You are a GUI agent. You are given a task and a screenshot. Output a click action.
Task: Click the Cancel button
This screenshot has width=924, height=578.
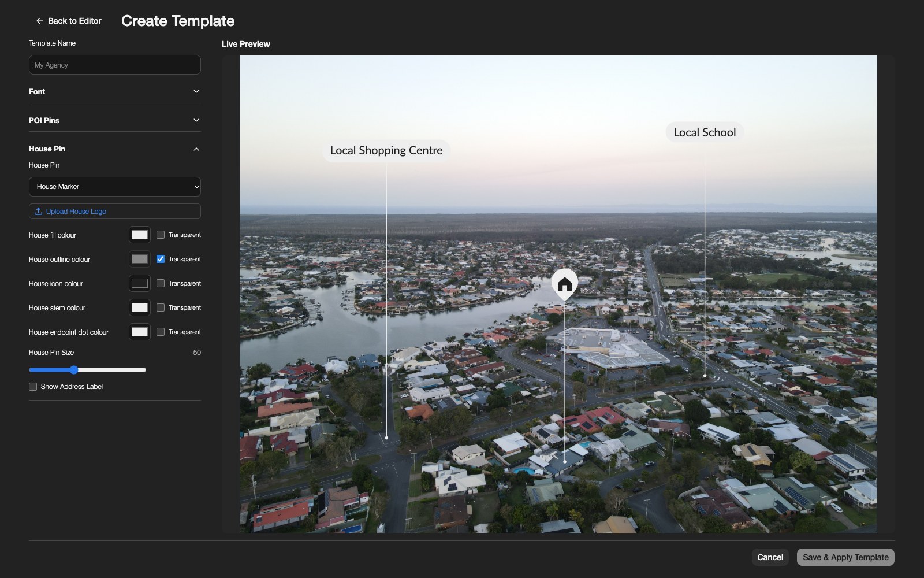[x=770, y=557]
